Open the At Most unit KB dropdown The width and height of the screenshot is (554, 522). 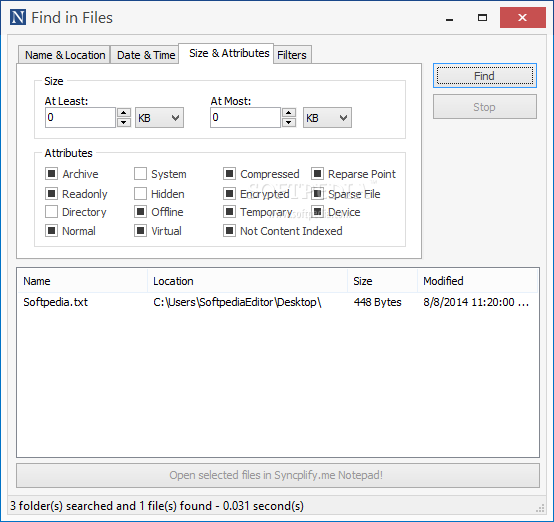click(327, 118)
